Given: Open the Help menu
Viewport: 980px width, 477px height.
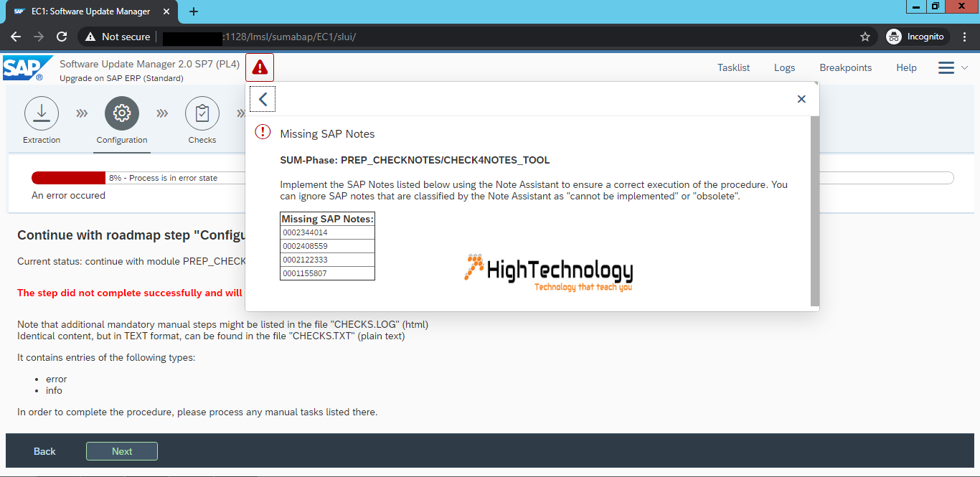Looking at the screenshot, I should [906, 67].
